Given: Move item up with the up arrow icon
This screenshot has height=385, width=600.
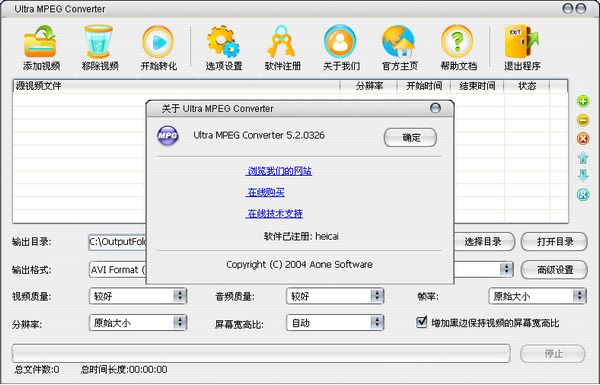Looking at the screenshot, I should pos(583,158).
